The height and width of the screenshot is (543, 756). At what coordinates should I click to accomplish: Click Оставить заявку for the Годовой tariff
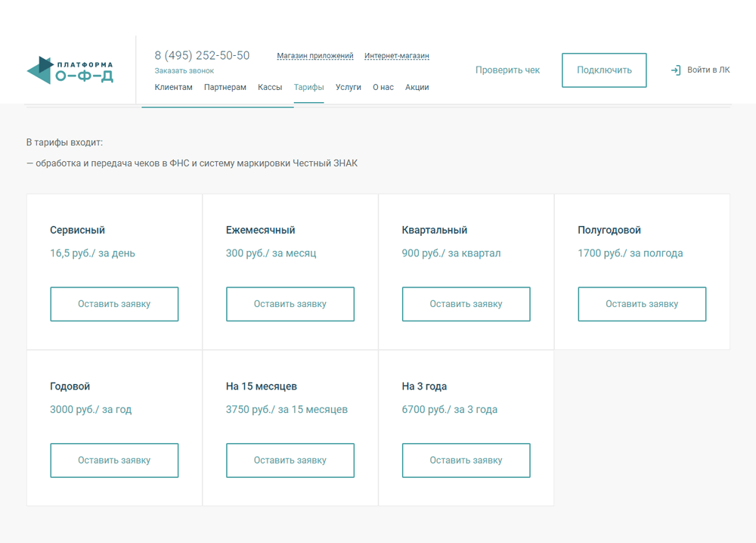[114, 460]
